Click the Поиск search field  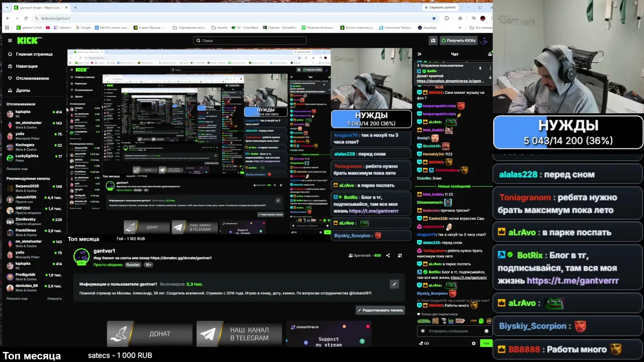(250, 40)
